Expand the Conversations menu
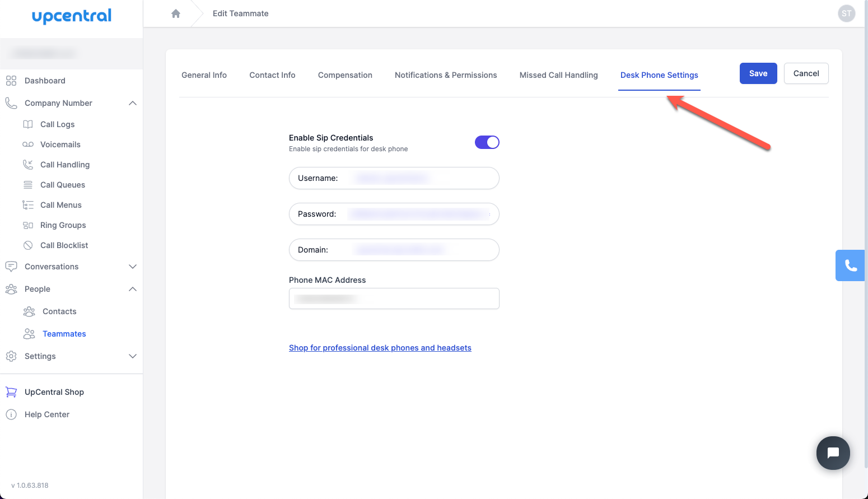 (133, 266)
